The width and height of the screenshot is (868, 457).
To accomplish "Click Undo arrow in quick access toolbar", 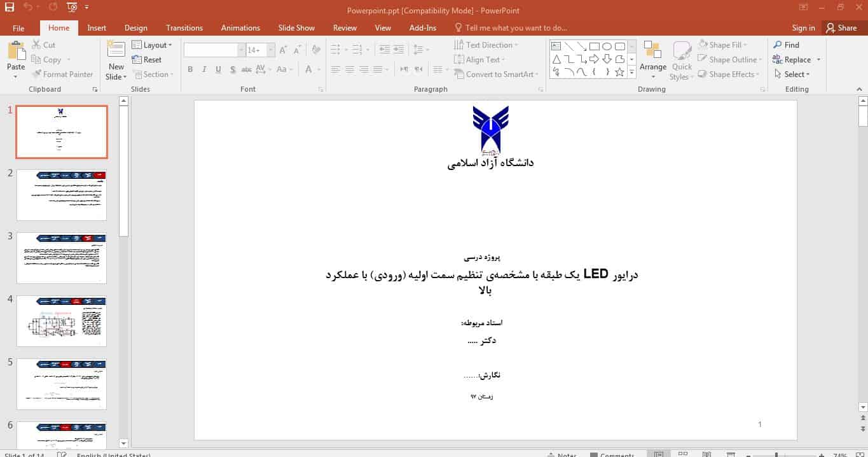I will click(28, 8).
